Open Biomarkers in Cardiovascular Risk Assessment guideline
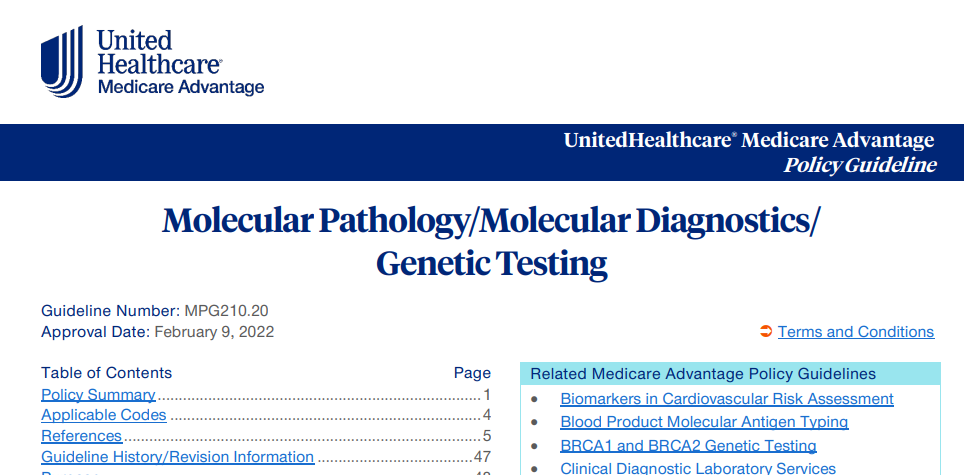964x475 pixels. [x=727, y=399]
